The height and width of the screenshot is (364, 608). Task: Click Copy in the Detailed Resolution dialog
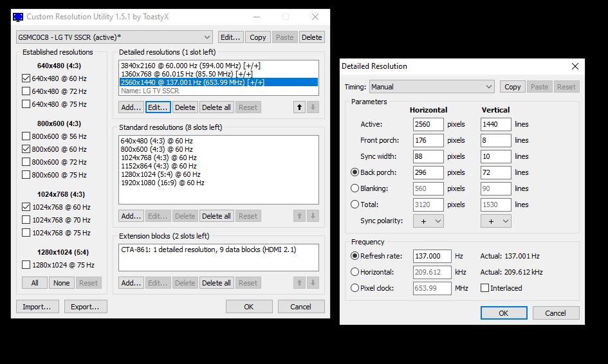tap(513, 87)
